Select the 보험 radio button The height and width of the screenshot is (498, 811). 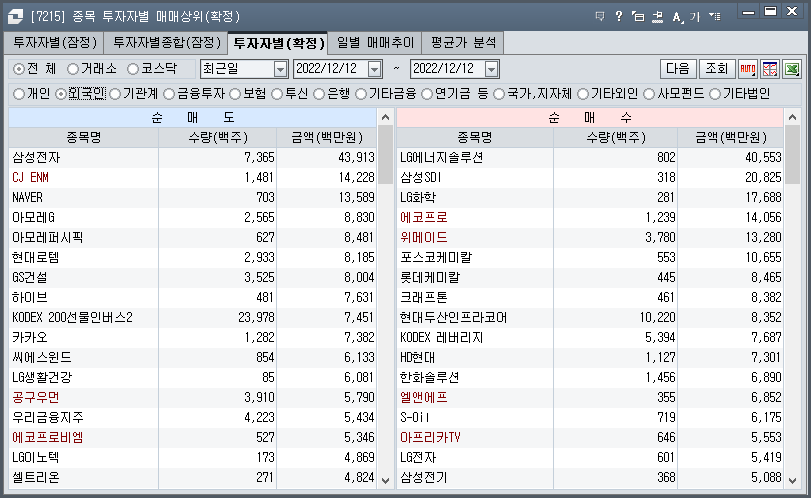coord(235,94)
